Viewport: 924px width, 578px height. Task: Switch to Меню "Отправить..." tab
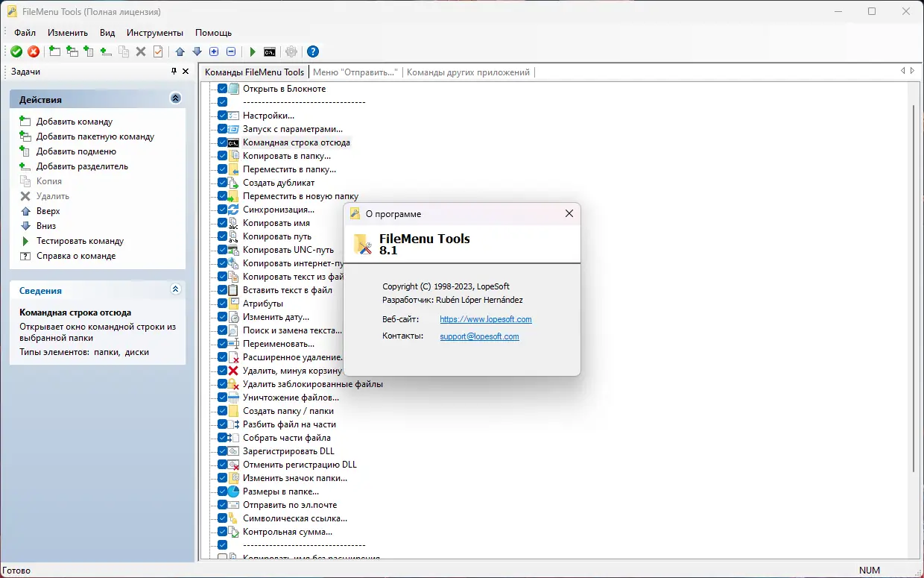[355, 72]
